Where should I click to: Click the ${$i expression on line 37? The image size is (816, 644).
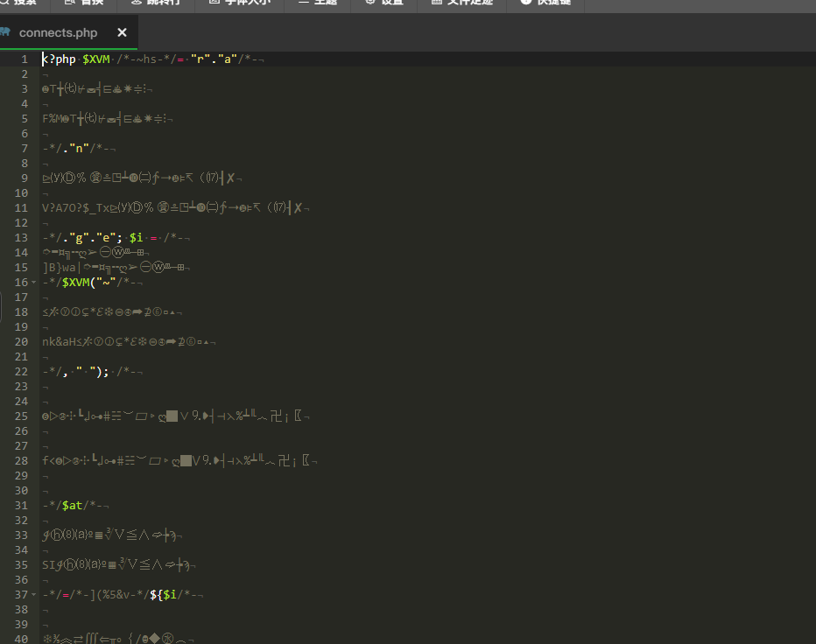(164, 595)
